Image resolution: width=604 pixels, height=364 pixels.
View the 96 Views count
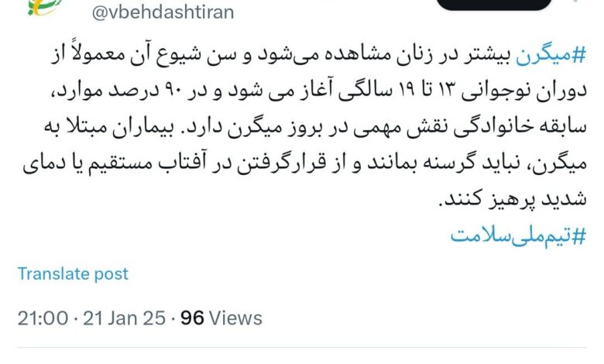[221, 318]
